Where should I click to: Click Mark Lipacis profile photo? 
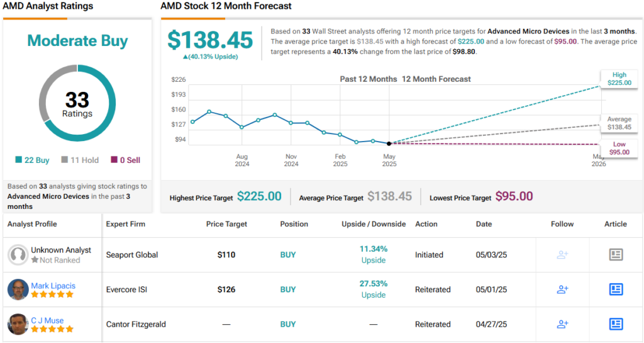(x=18, y=290)
